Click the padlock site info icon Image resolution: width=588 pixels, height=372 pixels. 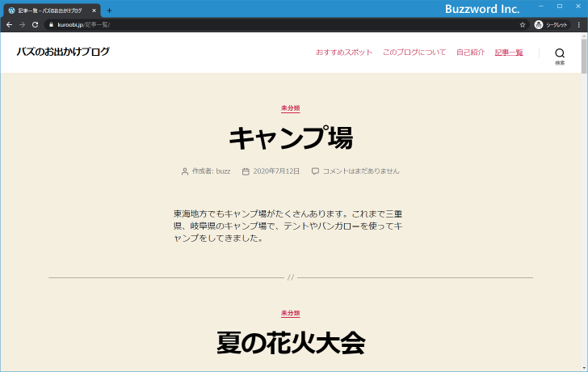tap(52, 25)
